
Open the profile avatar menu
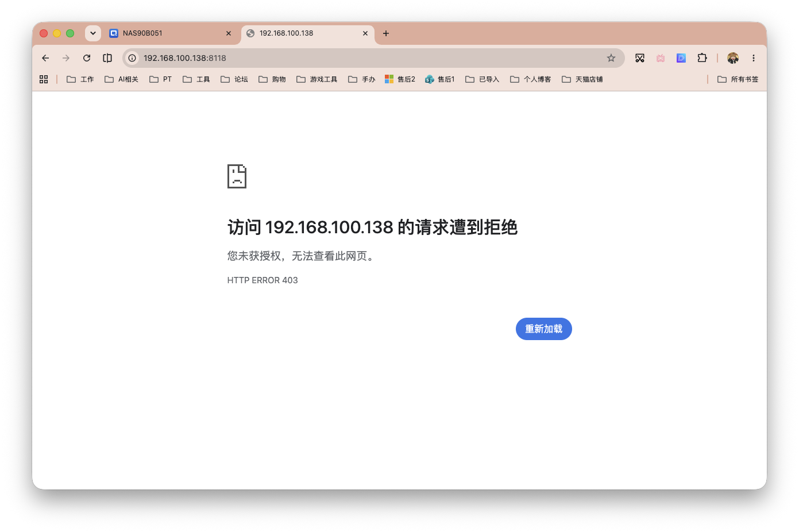point(733,58)
